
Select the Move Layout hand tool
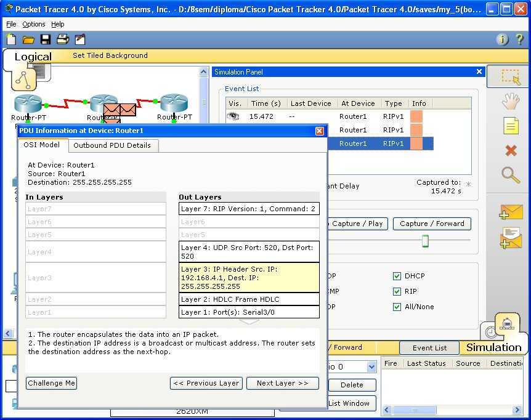pos(510,102)
